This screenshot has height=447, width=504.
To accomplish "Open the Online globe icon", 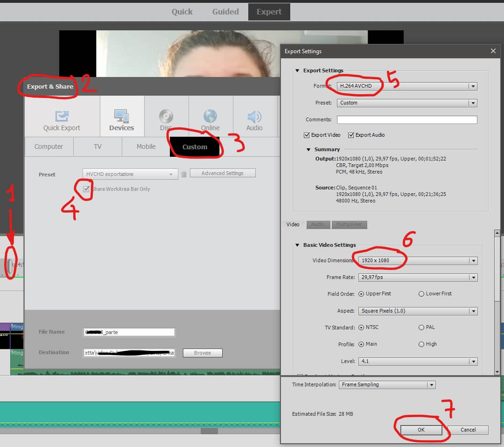I will [x=210, y=117].
